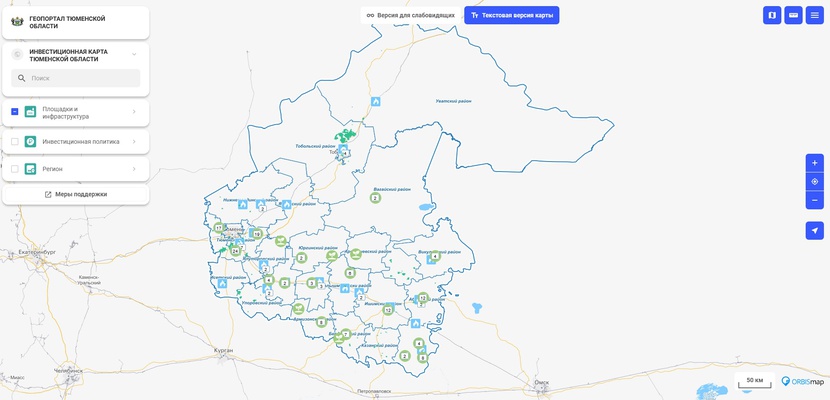The image size is (830, 400).
Task: Click the ruler measurement tool
Action: pyautogui.click(x=793, y=15)
